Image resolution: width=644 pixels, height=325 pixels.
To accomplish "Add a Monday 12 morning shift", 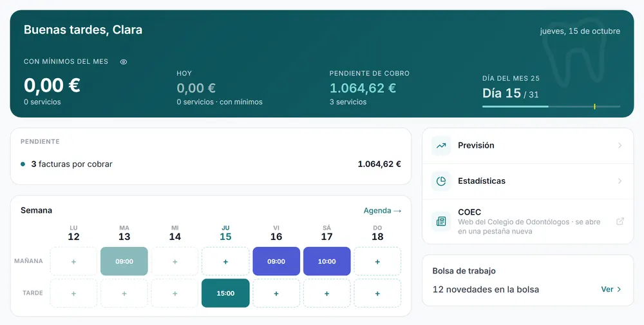I will pyautogui.click(x=73, y=261).
